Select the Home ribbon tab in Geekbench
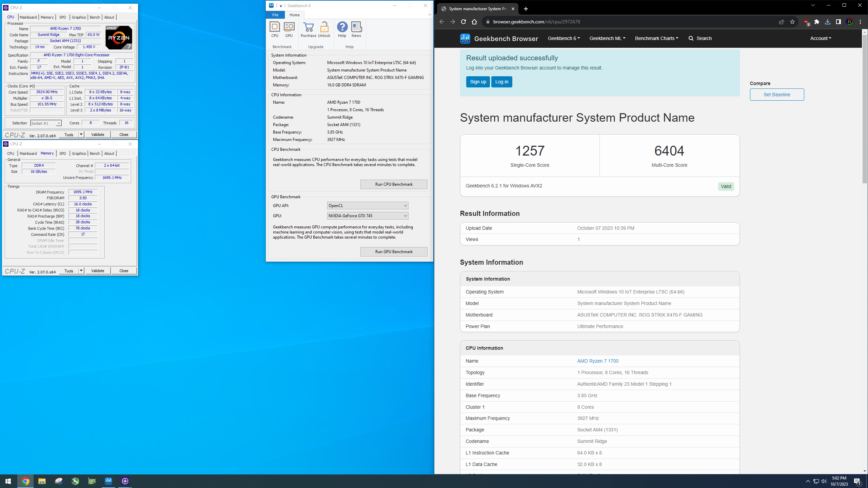 [x=295, y=15]
